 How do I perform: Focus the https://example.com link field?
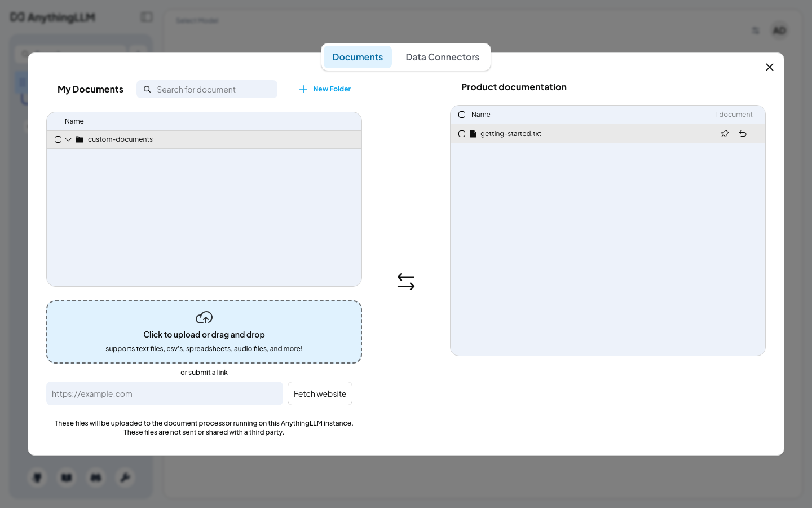tap(165, 393)
